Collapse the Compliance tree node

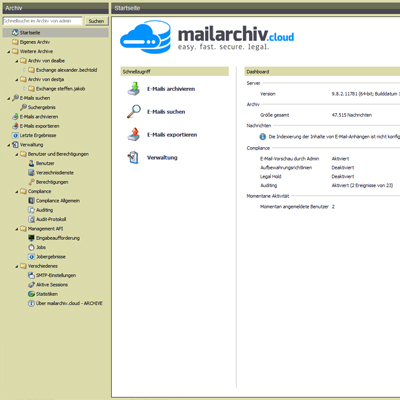click(17, 192)
